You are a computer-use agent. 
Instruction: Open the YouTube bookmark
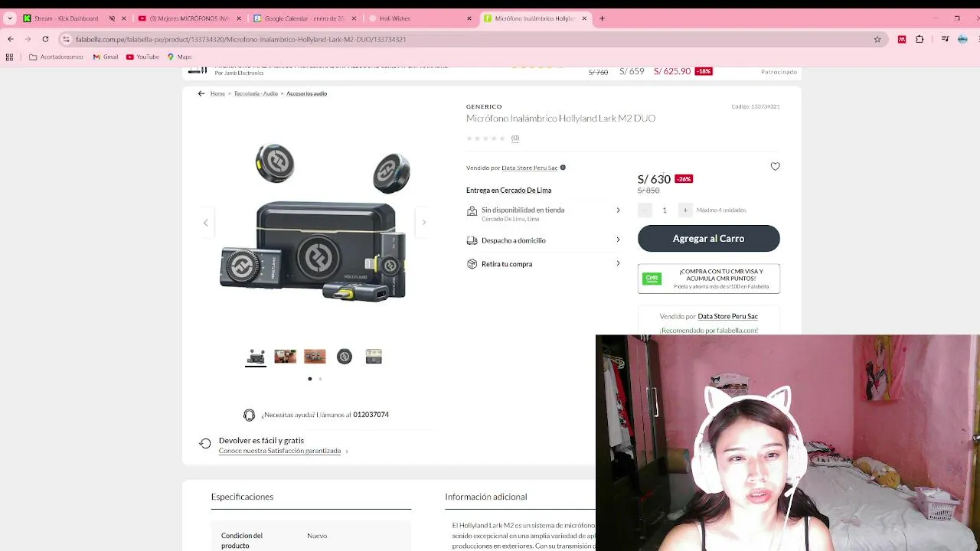[142, 57]
